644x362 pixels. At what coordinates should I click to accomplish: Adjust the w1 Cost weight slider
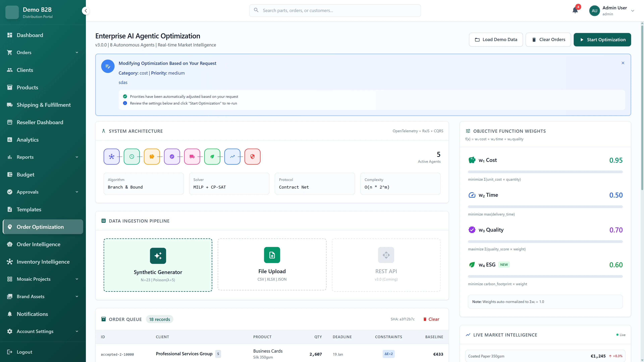click(545, 172)
